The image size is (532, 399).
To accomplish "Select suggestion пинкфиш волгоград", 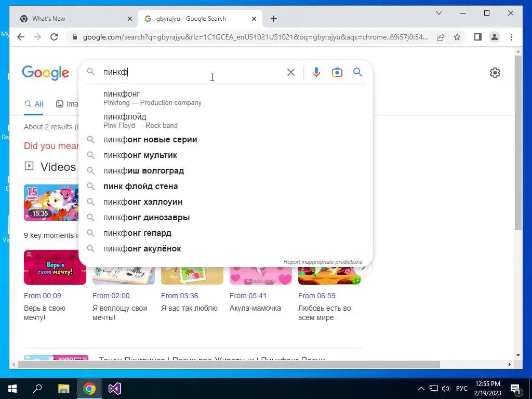I will 225,170.
